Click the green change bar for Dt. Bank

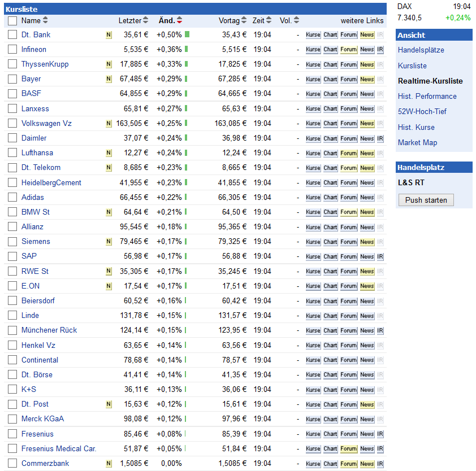187,34
